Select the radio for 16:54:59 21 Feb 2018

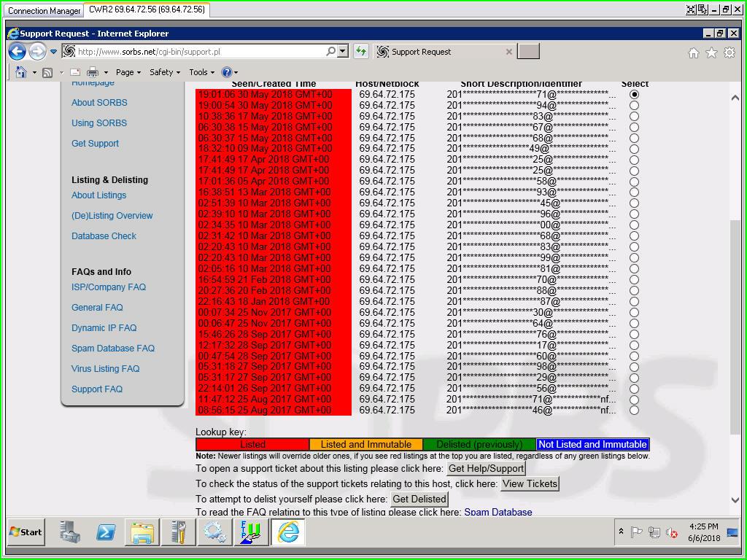pyautogui.click(x=634, y=279)
